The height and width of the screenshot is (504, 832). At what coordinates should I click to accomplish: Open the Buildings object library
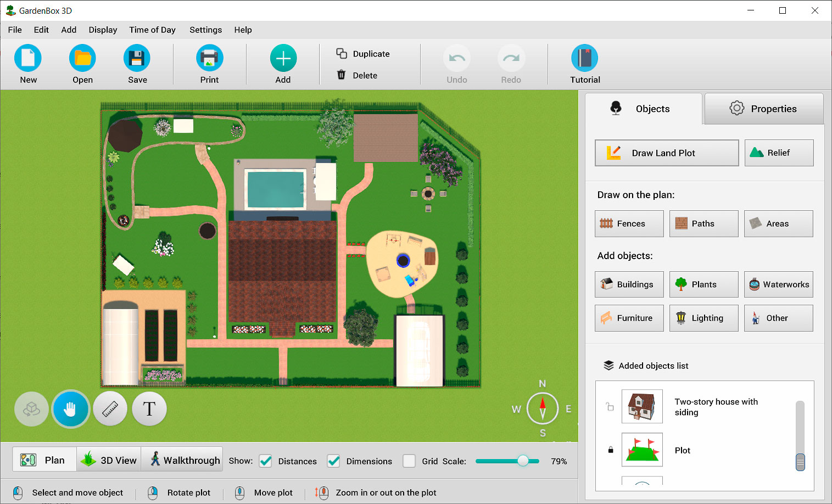(x=629, y=284)
